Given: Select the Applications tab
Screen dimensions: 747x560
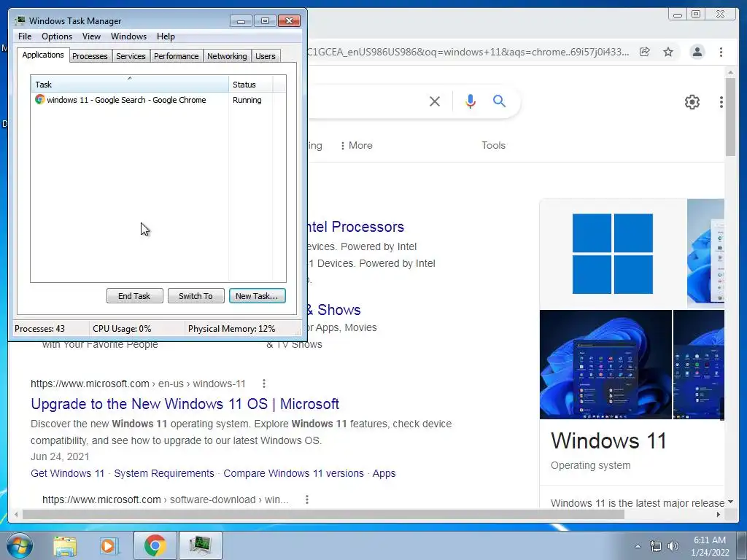Looking at the screenshot, I should 43,55.
